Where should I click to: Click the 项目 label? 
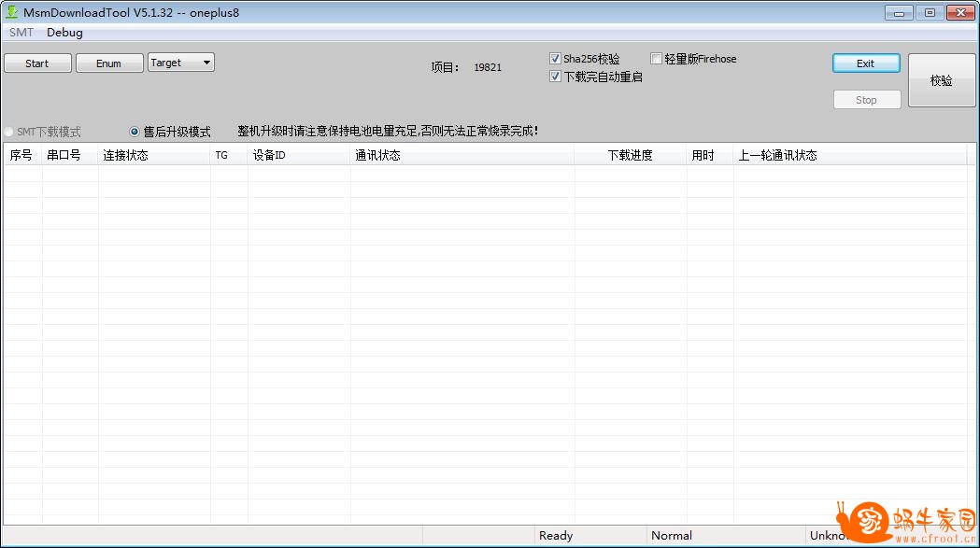click(x=445, y=67)
